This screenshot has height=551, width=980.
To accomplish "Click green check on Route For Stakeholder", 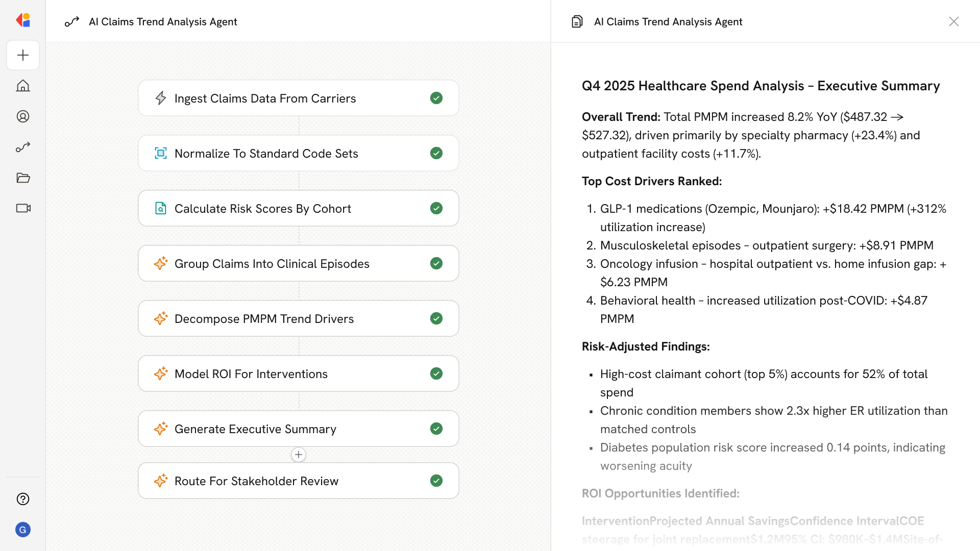I will point(436,481).
